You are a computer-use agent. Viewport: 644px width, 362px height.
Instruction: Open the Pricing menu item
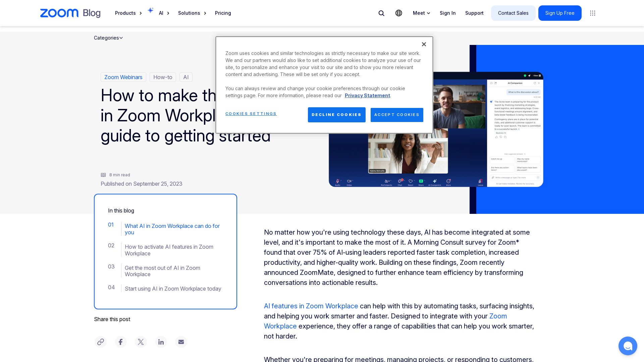pyautogui.click(x=223, y=13)
